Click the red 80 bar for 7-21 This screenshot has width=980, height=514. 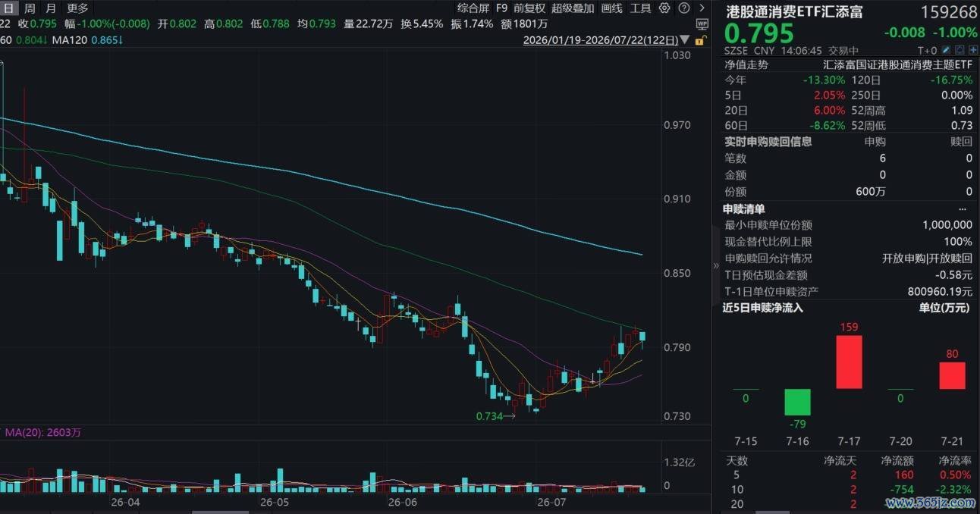point(952,375)
